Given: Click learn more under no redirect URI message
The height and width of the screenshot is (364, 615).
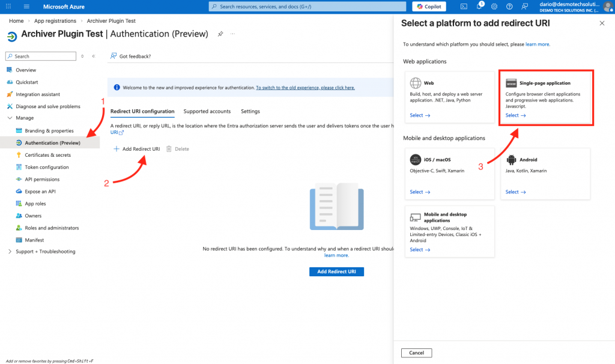Looking at the screenshot, I should [x=336, y=255].
